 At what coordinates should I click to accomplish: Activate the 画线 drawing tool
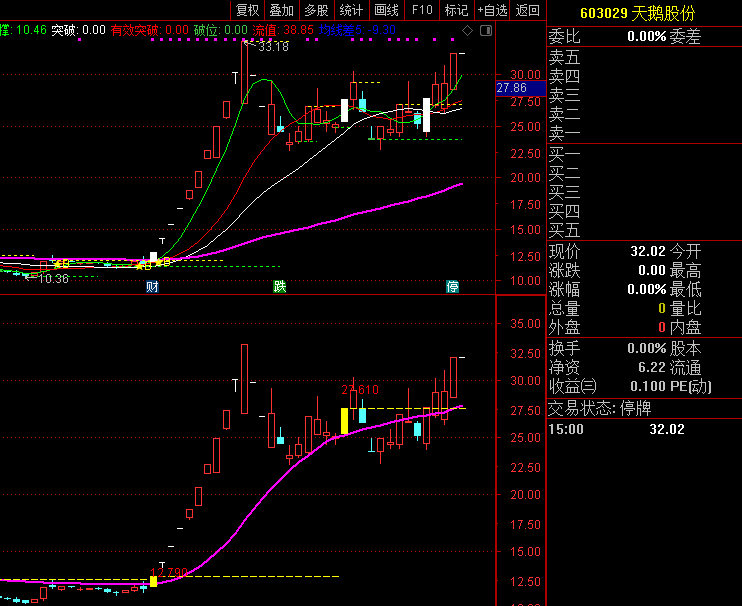[x=386, y=10]
